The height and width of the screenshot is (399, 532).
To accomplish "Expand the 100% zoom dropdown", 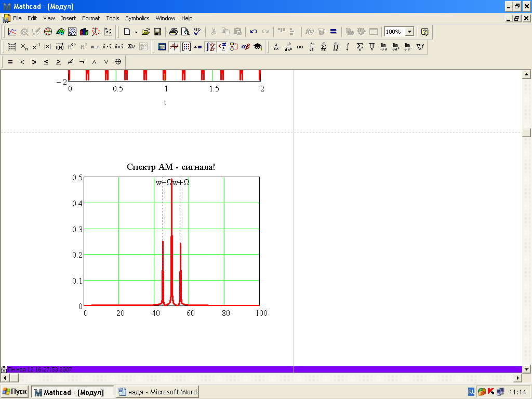I will point(409,32).
